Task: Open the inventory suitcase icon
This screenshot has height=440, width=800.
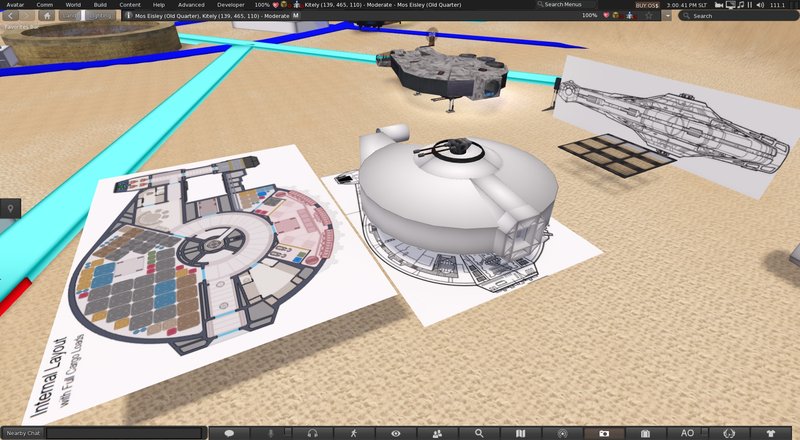Action: point(645,433)
